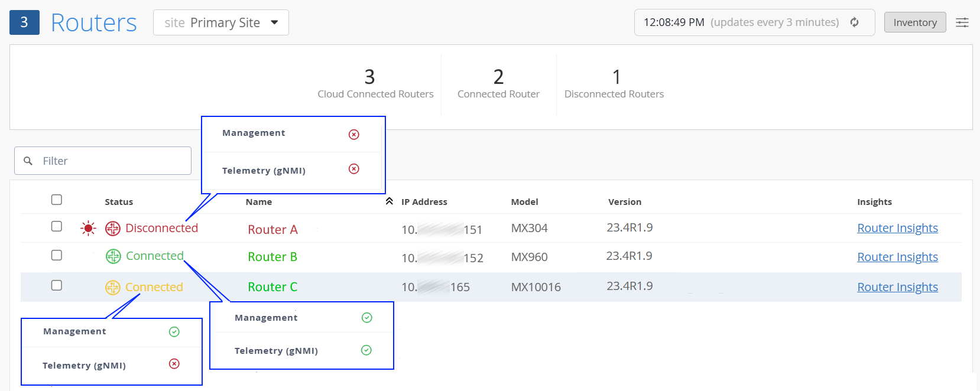This screenshot has height=391, width=980.
Task: Click the 2 Connected Router counter
Action: pyautogui.click(x=498, y=84)
